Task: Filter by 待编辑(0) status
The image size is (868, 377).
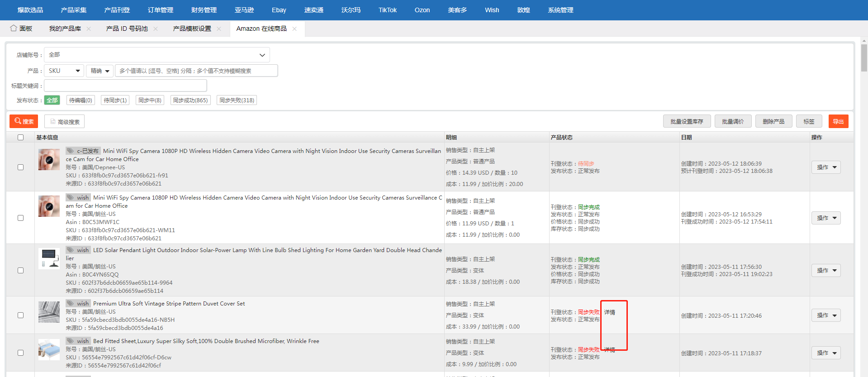Action: click(81, 100)
